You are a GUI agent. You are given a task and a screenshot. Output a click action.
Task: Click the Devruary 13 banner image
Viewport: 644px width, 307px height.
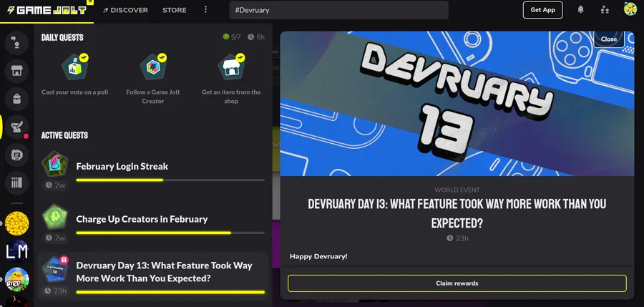(457, 104)
